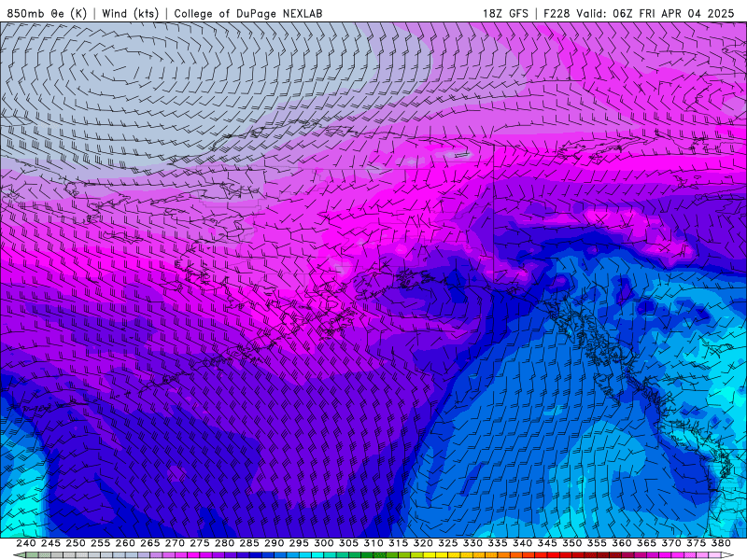Image resolution: width=747 pixels, height=560 pixels.
Task: Click the 260 value on the color scale
Action: click(125, 543)
